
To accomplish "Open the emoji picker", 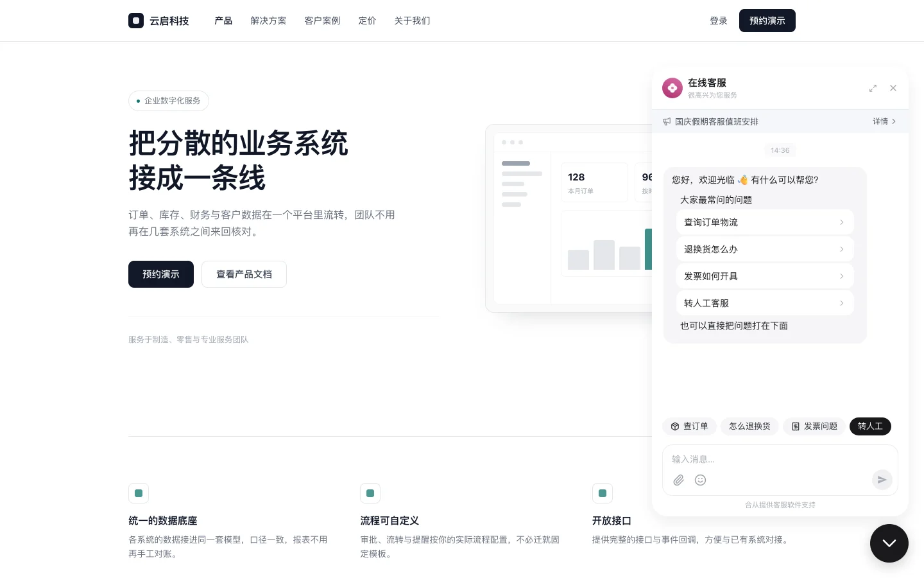I will tap(701, 480).
